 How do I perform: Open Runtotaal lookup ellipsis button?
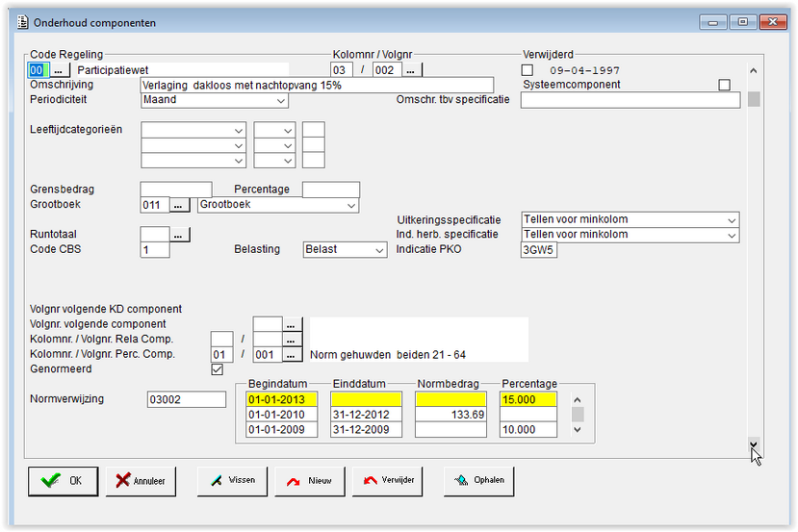179,235
